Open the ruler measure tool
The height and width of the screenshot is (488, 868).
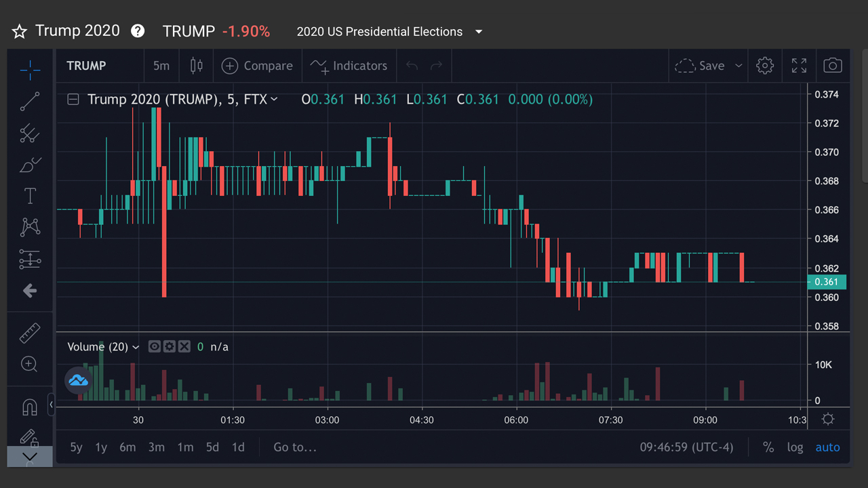(30, 333)
